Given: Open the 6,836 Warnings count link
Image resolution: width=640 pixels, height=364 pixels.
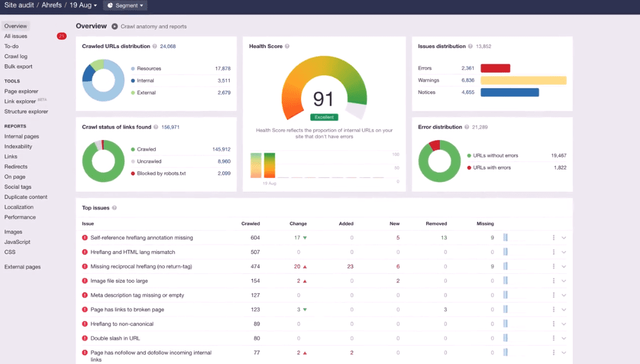Looking at the screenshot, I should click(x=468, y=80).
